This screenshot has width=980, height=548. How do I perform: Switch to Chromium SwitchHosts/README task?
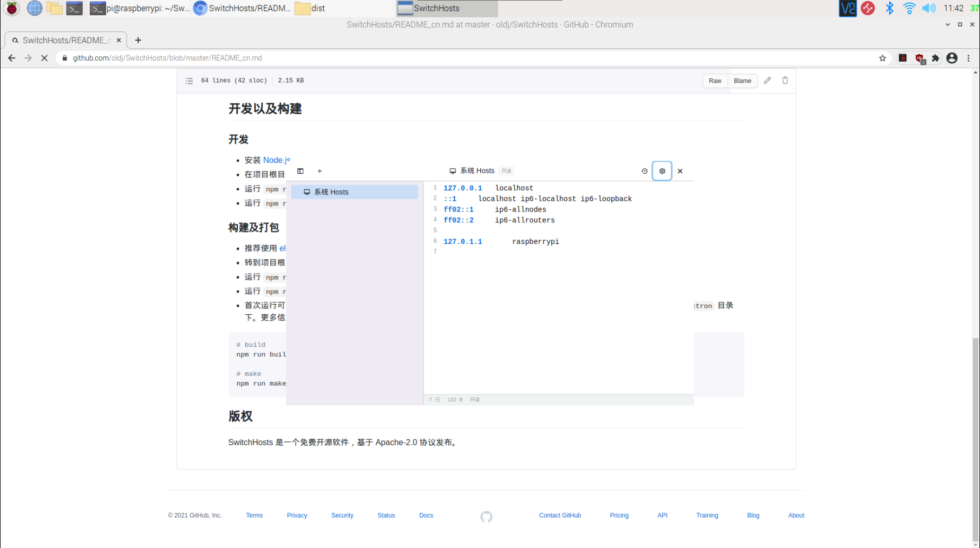coord(242,8)
